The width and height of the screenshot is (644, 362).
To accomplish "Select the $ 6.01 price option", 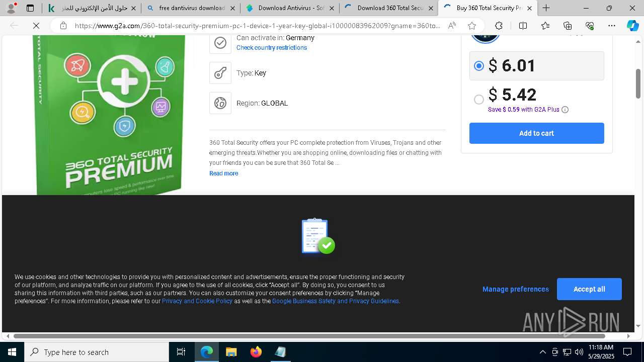I will (479, 66).
